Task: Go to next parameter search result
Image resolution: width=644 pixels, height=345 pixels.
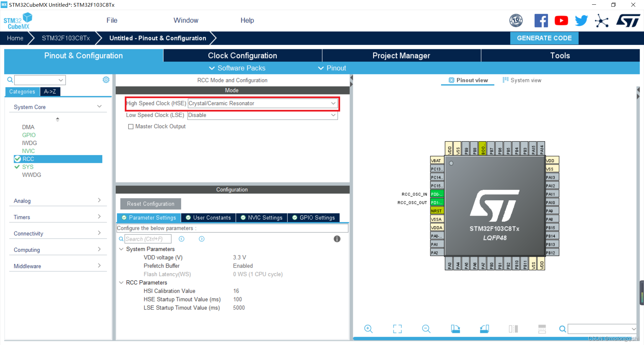Action: pos(202,239)
